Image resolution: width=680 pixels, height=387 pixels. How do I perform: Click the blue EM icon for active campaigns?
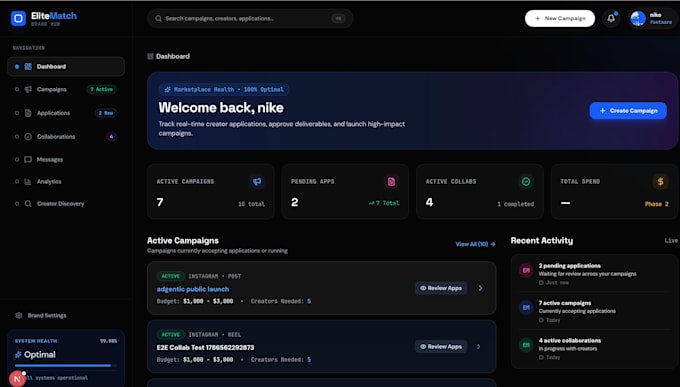tap(526, 308)
